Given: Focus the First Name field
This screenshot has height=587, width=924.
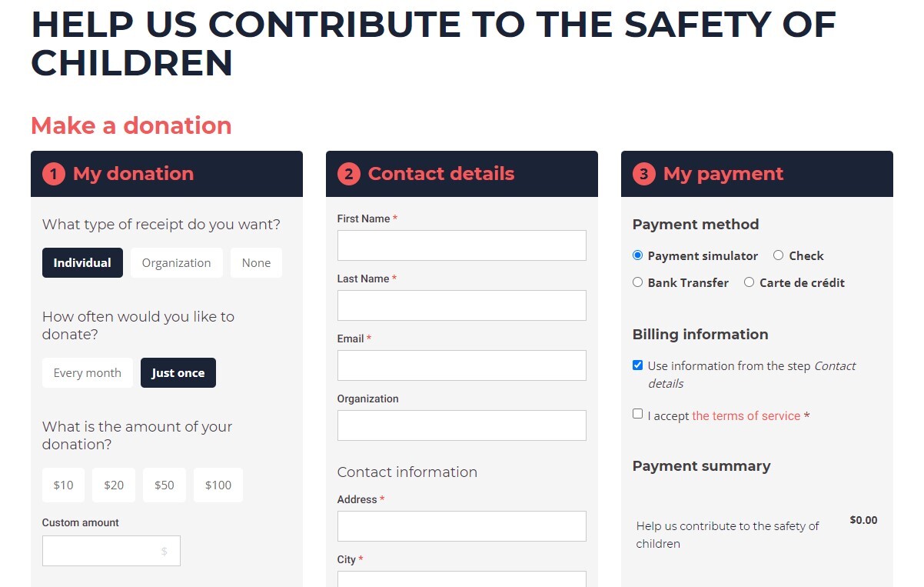Looking at the screenshot, I should [461, 245].
